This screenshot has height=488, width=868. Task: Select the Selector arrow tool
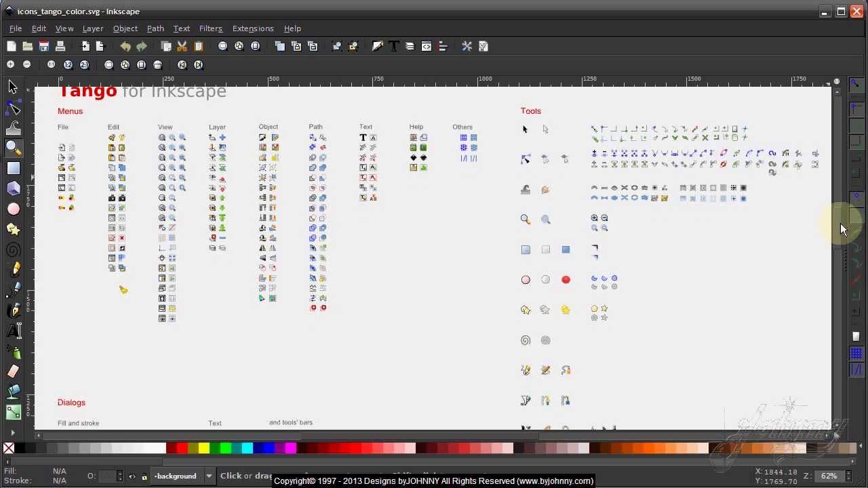pos(13,87)
